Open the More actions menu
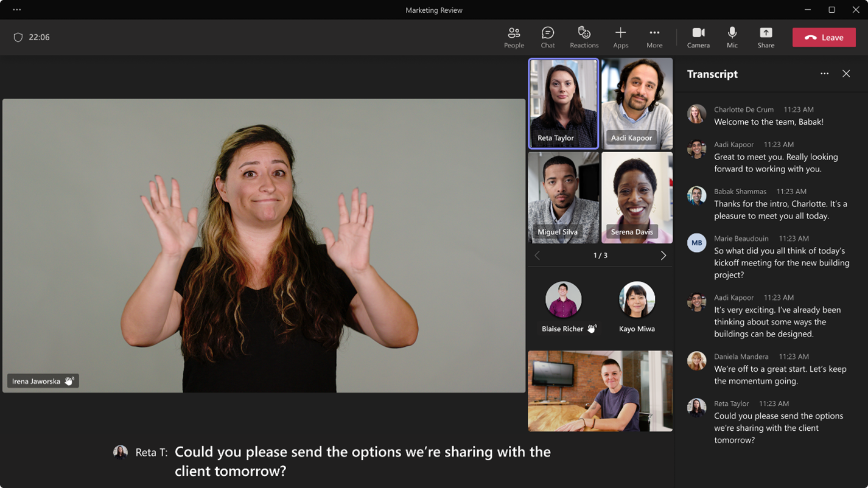The height and width of the screenshot is (488, 868). pos(654,37)
